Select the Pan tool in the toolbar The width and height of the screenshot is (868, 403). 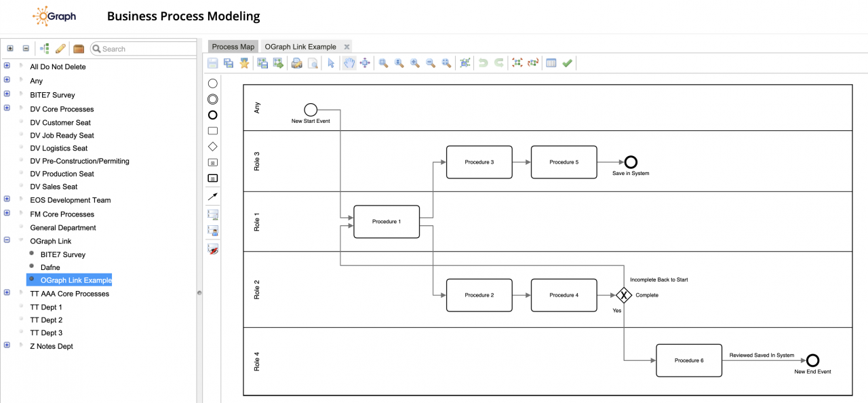pyautogui.click(x=349, y=62)
